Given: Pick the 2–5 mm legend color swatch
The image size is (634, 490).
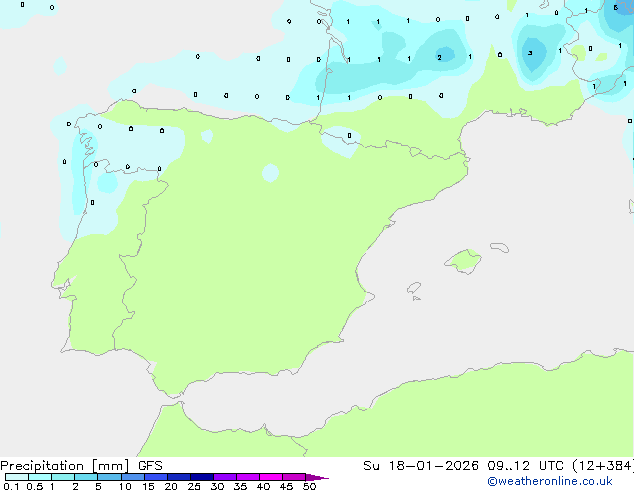Looking at the screenshot, I should click(86, 477).
